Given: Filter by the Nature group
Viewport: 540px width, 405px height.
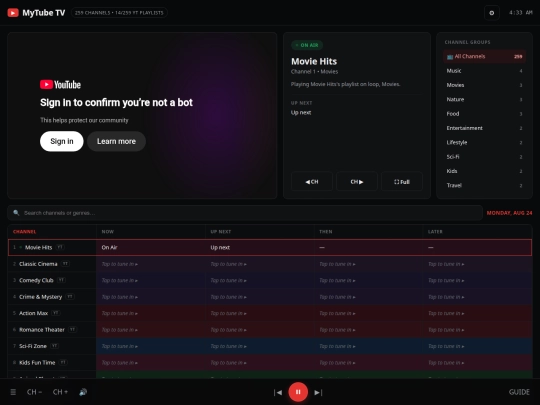Looking at the screenshot, I should click(484, 99).
